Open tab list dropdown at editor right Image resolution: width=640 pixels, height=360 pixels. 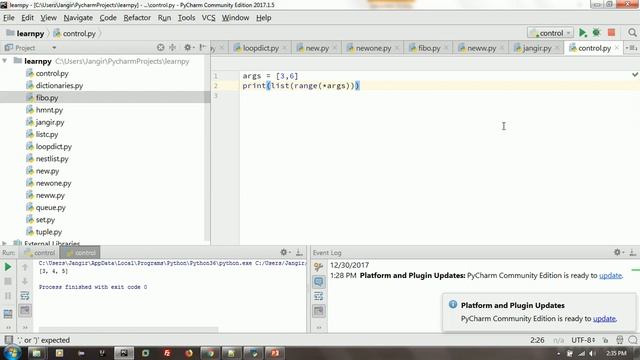point(631,48)
